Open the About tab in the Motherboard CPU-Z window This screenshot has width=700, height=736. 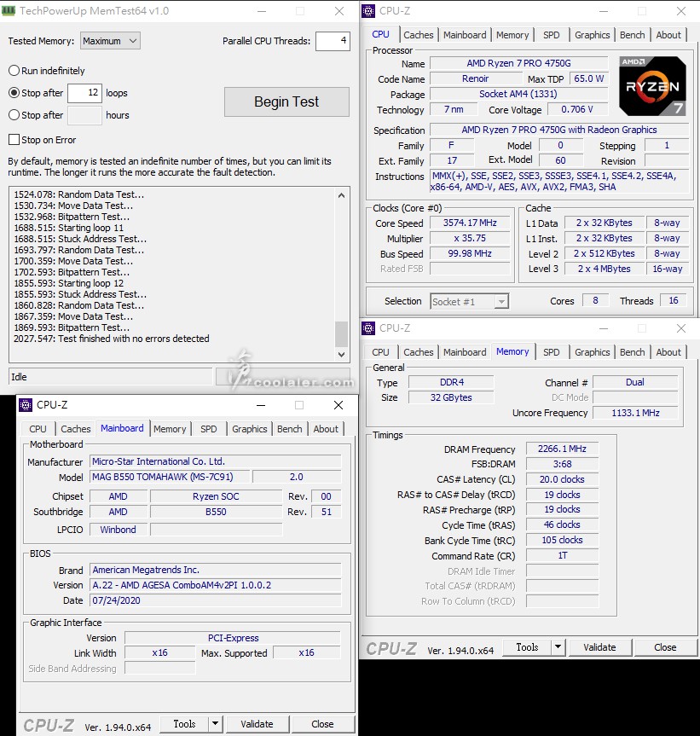(x=326, y=429)
